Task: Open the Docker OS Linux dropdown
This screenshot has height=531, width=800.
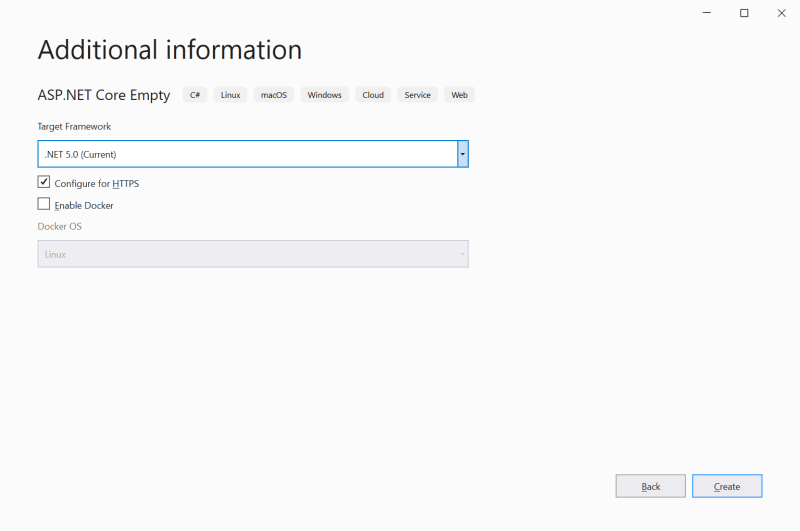Action: pos(253,254)
